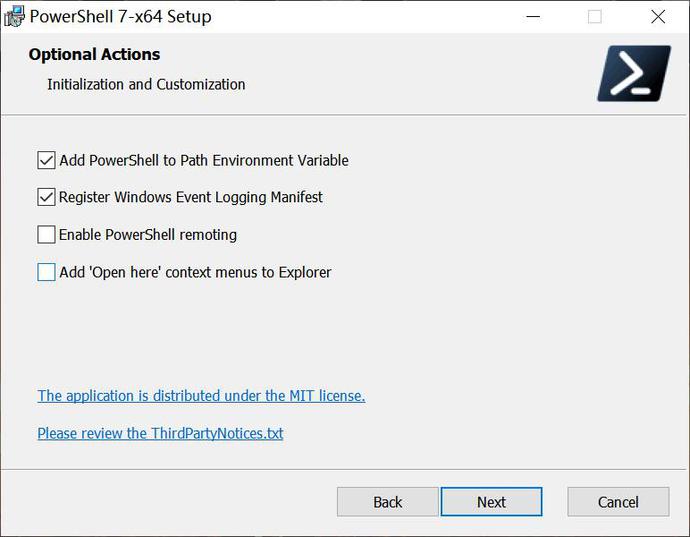Screen dimensions: 690x537
Task: Tick the 'Open here' context menus checkbox box
Action: pos(46,272)
